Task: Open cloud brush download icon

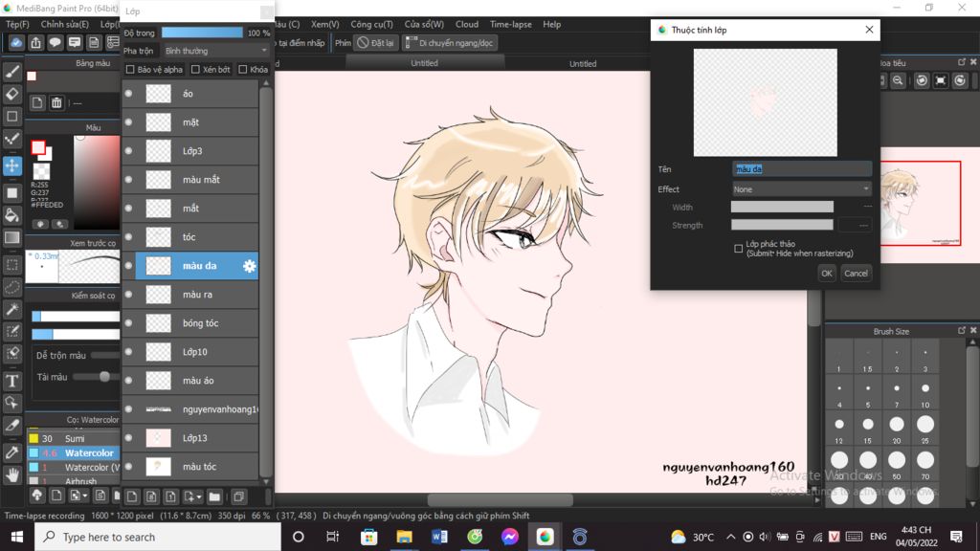Action: tap(37, 496)
